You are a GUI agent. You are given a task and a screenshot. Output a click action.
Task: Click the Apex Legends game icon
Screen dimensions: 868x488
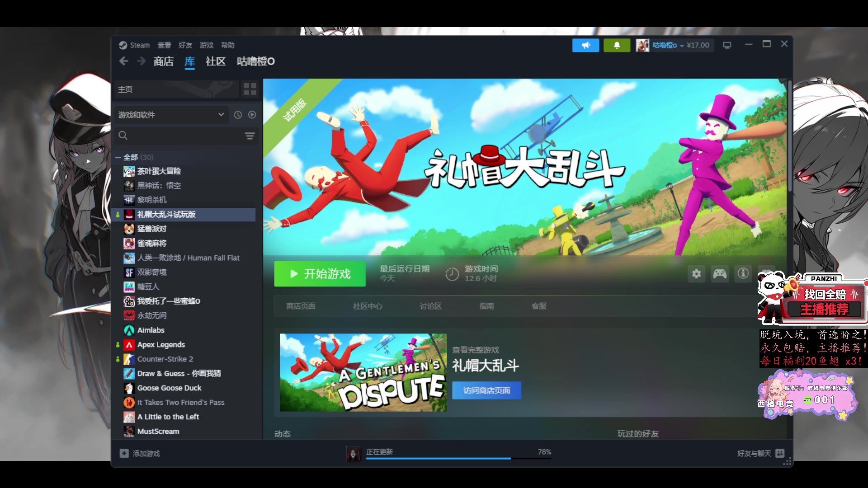129,345
